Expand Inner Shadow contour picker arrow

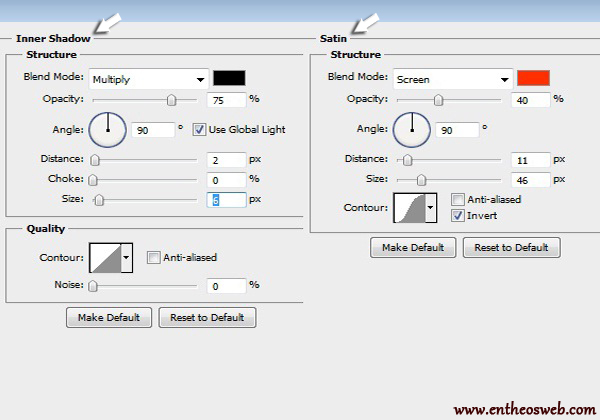tap(127, 258)
